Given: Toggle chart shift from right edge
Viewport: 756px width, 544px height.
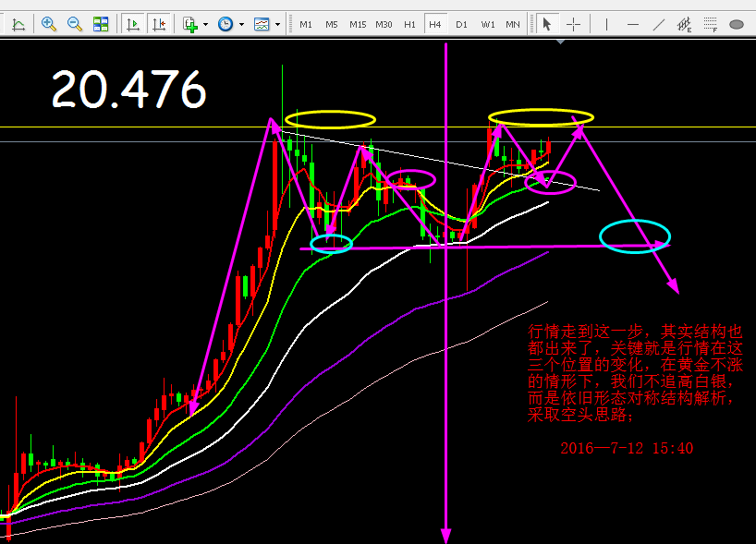Looking at the screenshot, I should click(x=159, y=24).
